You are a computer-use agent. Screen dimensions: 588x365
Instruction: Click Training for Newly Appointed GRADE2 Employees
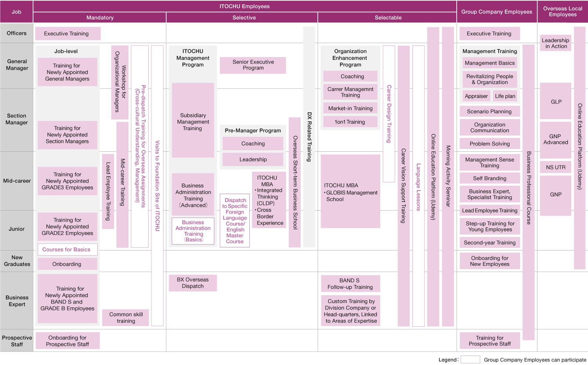coord(67,227)
